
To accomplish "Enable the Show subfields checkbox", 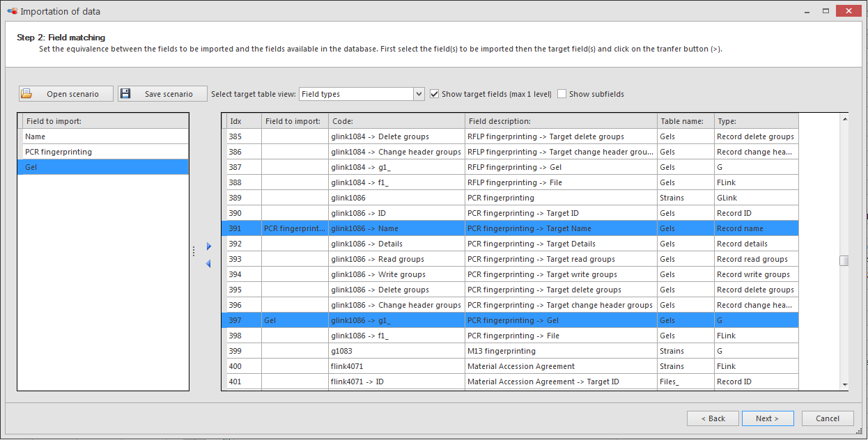I will click(562, 94).
